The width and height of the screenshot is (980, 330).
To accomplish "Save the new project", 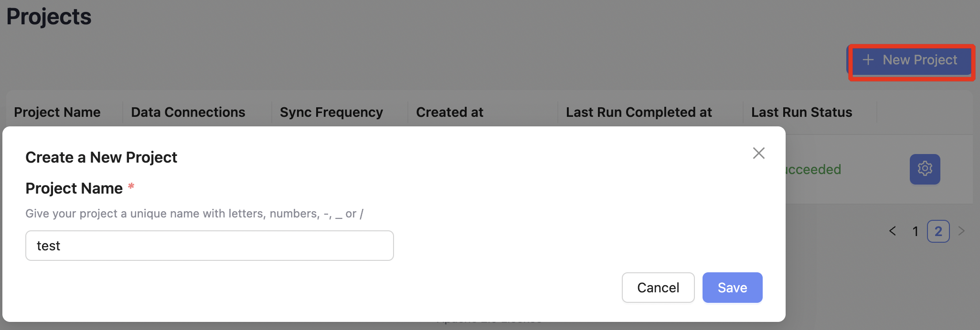I will (732, 288).
